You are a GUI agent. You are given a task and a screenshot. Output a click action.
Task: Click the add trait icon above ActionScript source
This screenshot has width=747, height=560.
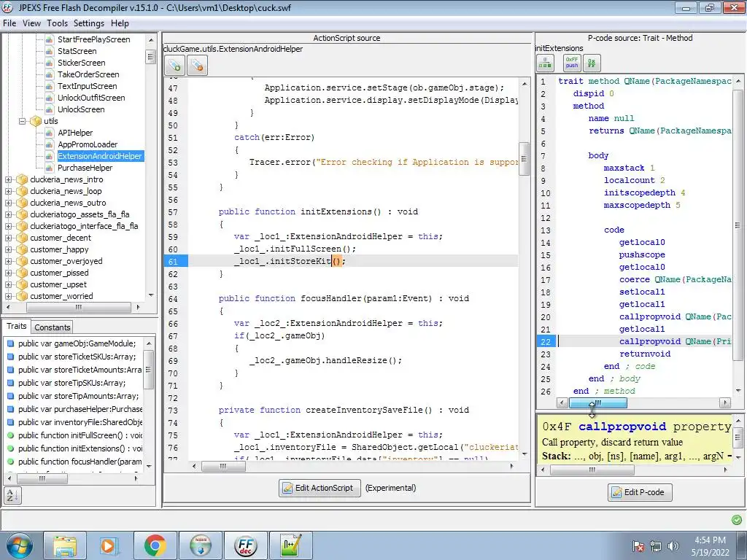(x=174, y=65)
